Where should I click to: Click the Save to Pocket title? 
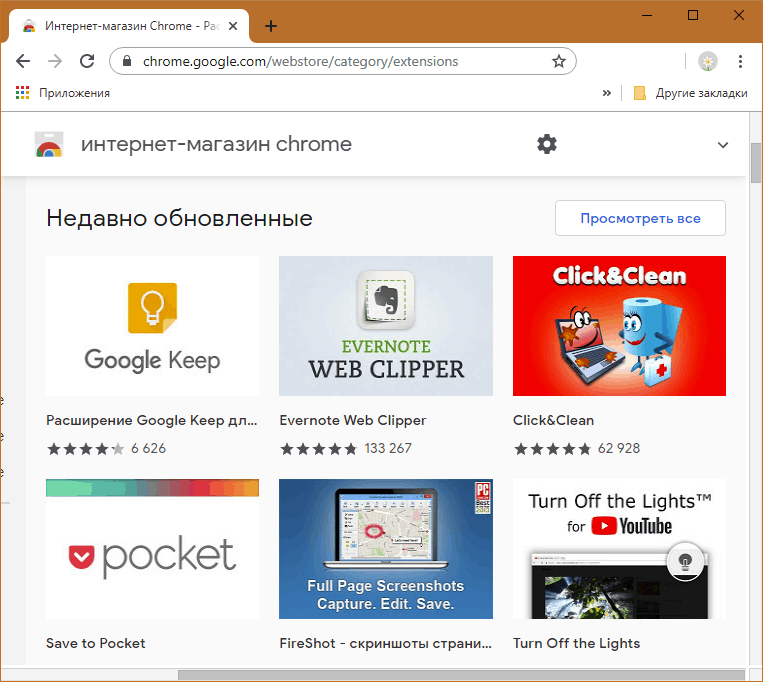point(95,643)
